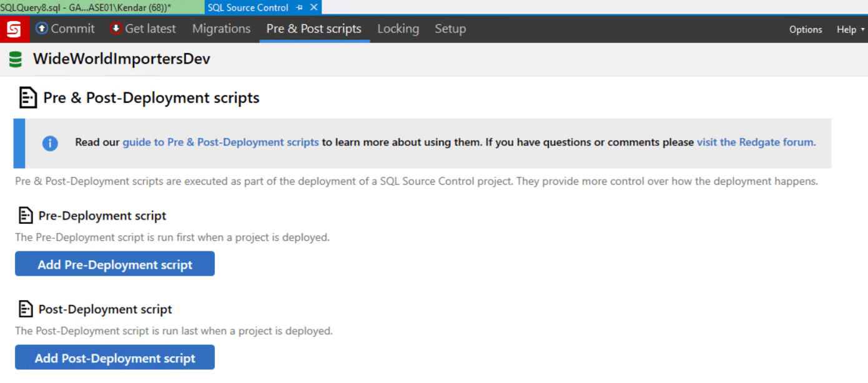Open the Options menu
The height and width of the screenshot is (383, 868).
pos(806,29)
